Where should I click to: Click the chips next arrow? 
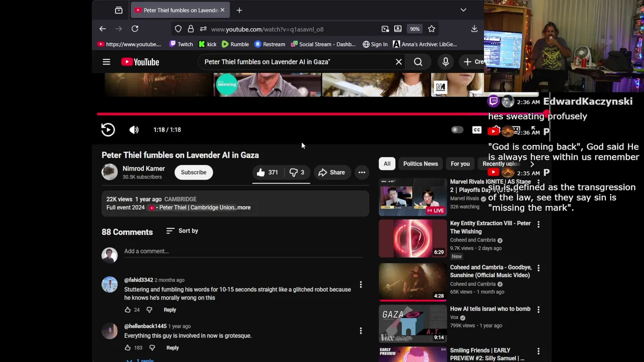532,163
